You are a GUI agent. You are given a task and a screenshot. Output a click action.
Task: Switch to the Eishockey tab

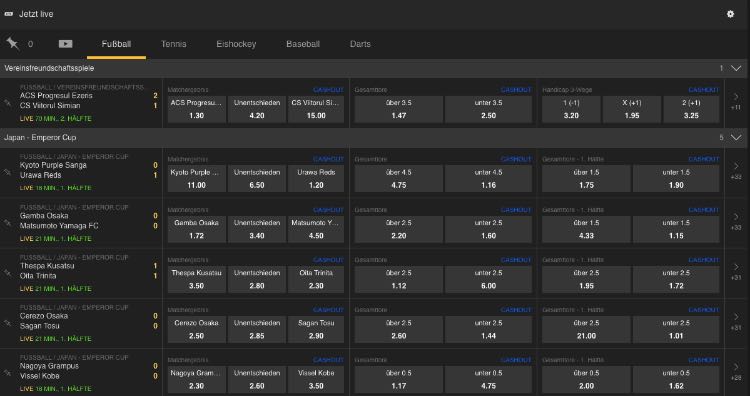[236, 44]
